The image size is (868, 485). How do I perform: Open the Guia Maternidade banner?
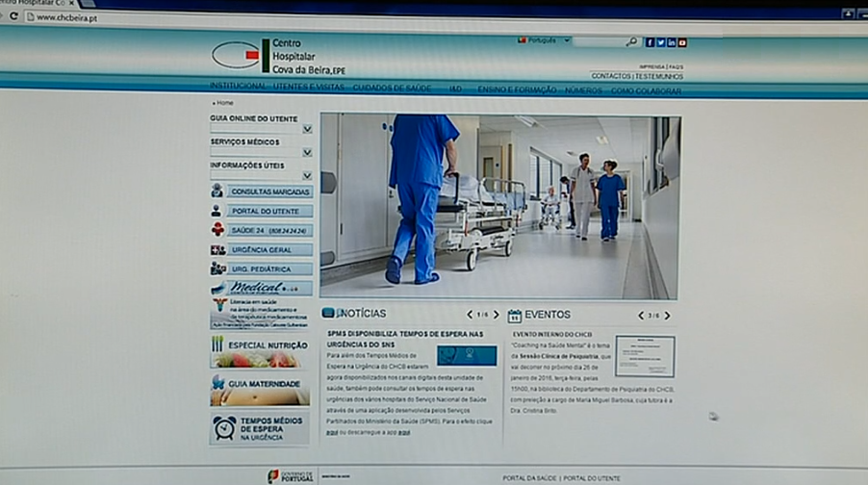click(260, 391)
